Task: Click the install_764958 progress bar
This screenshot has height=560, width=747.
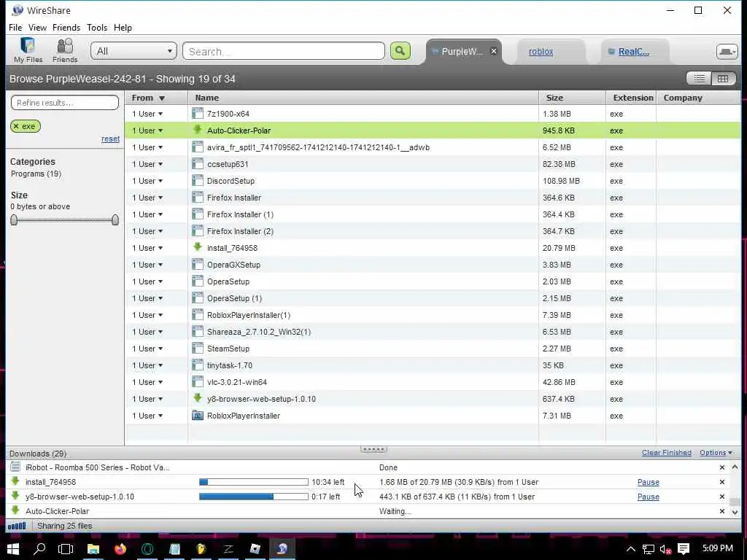Action: pyautogui.click(x=253, y=482)
